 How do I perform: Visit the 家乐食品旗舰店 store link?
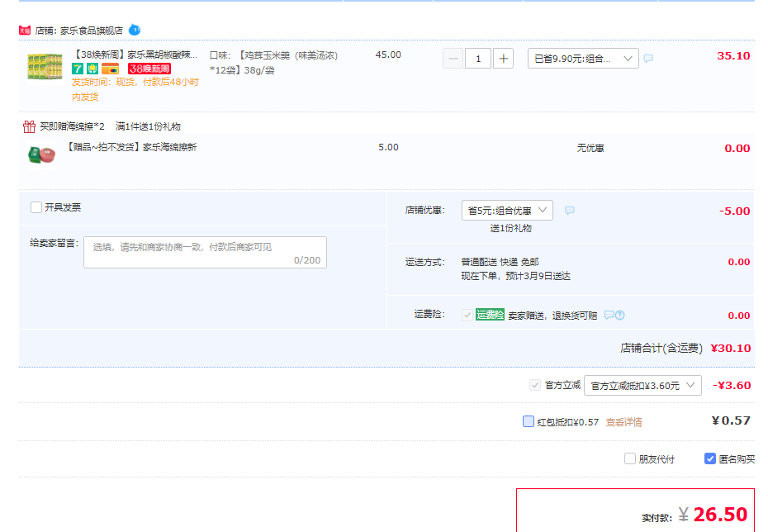92,31
